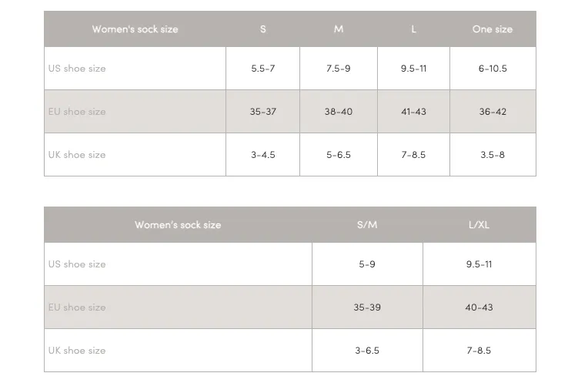Viewport: 588px width, 383px height.
Task: Select the 7.5-9 US size cell
Action: [339, 69]
